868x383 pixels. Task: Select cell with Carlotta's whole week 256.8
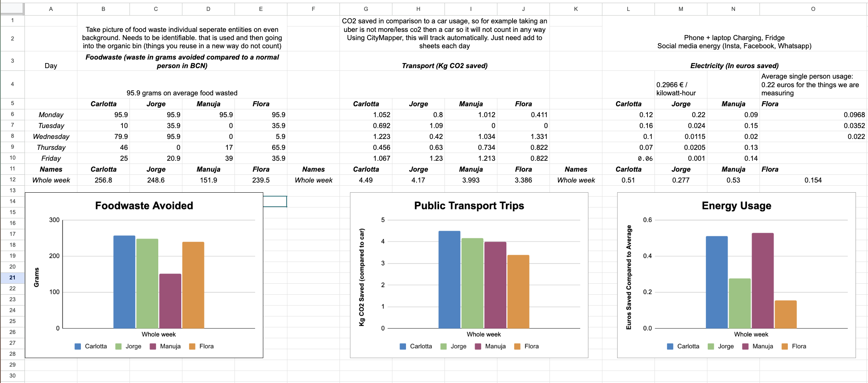pos(103,180)
